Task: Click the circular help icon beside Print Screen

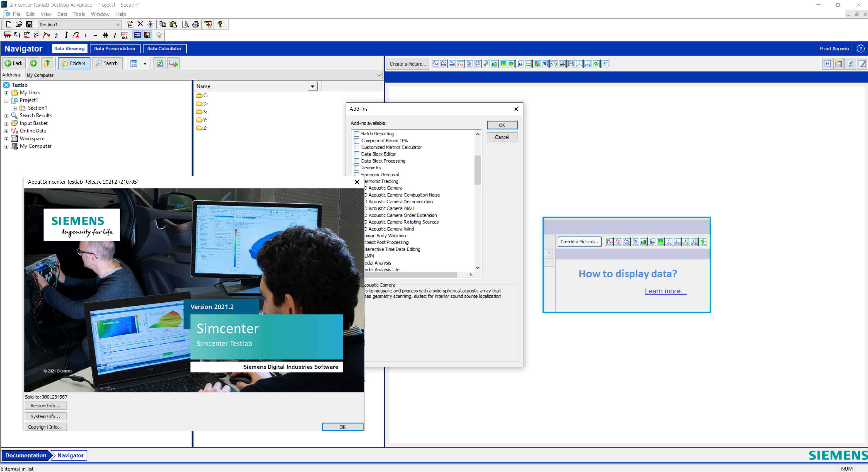Action: click(861, 49)
